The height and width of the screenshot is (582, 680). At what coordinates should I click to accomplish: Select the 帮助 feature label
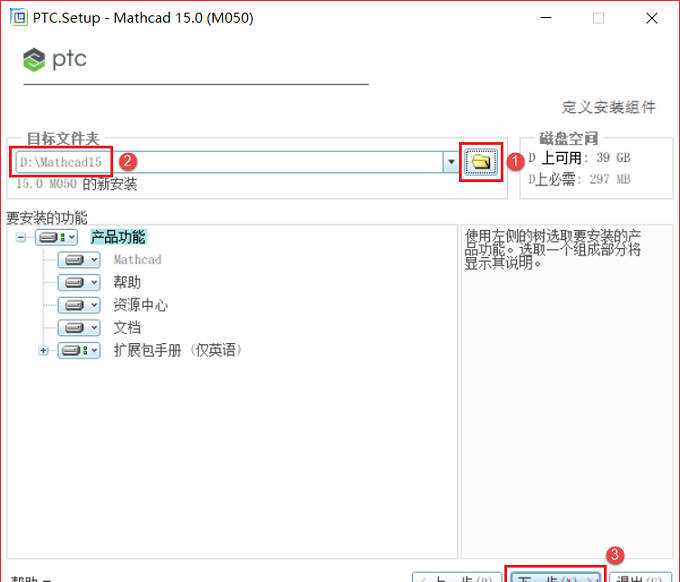[127, 282]
